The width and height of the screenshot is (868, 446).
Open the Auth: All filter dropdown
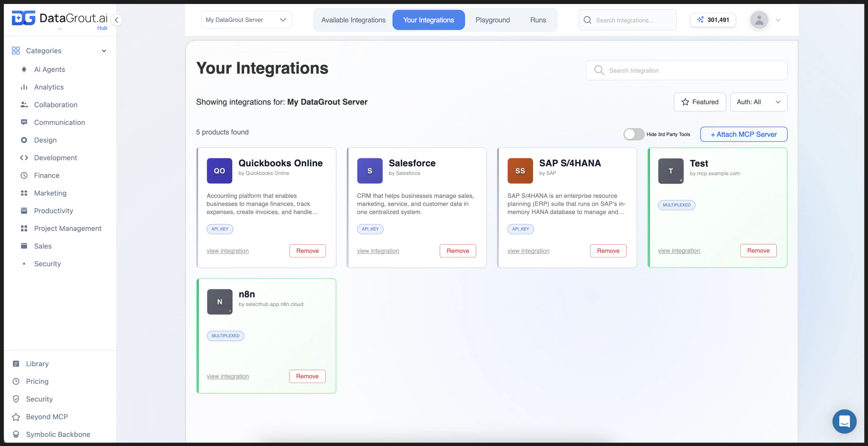(x=759, y=102)
